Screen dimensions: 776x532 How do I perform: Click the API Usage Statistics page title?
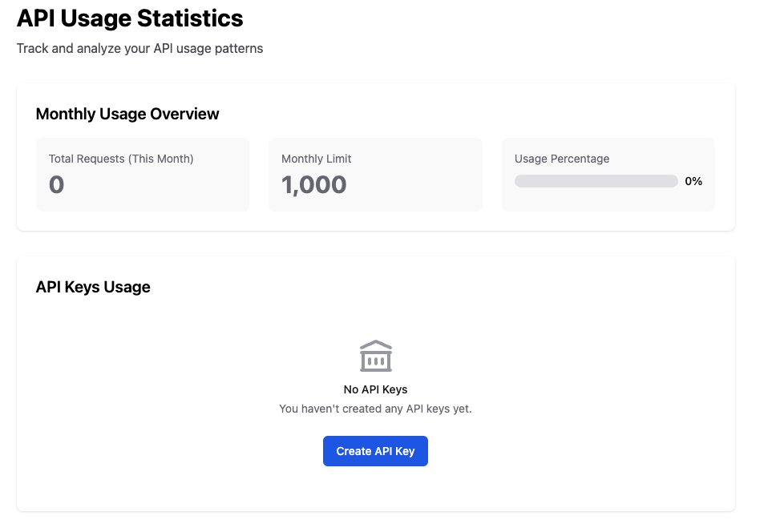[130, 18]
